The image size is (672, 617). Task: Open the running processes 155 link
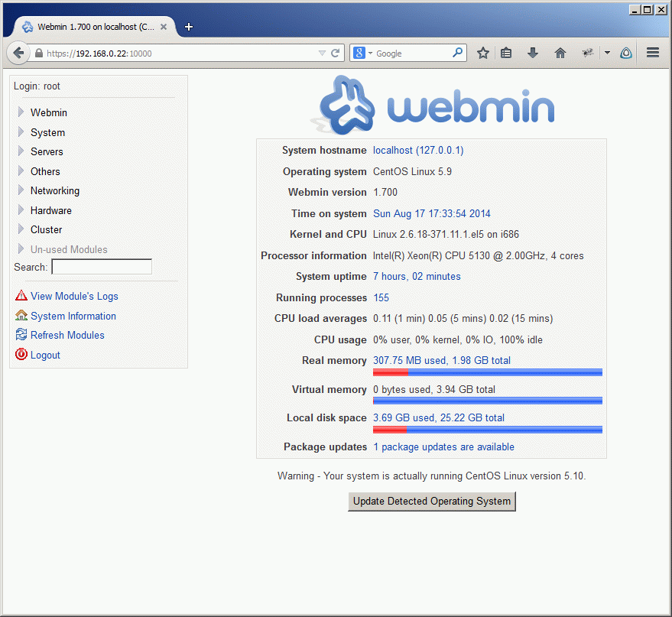381,297
